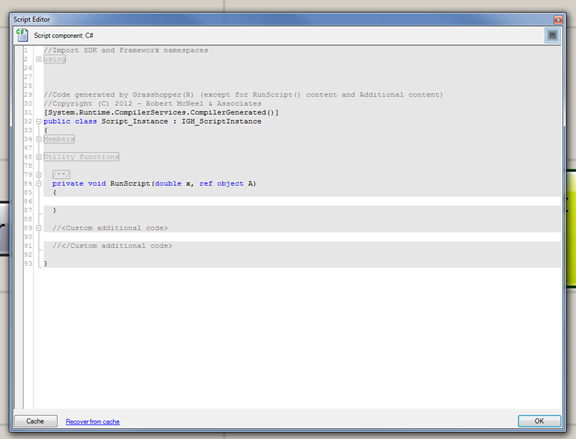The image size is (576, 439).
Task: Click the Script_Instance class name
Action: [134, 121]
